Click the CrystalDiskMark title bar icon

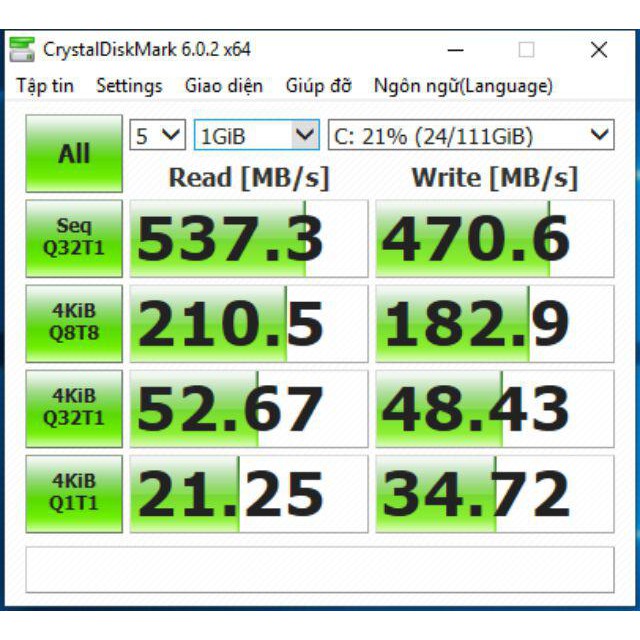[x=21, y=50]
